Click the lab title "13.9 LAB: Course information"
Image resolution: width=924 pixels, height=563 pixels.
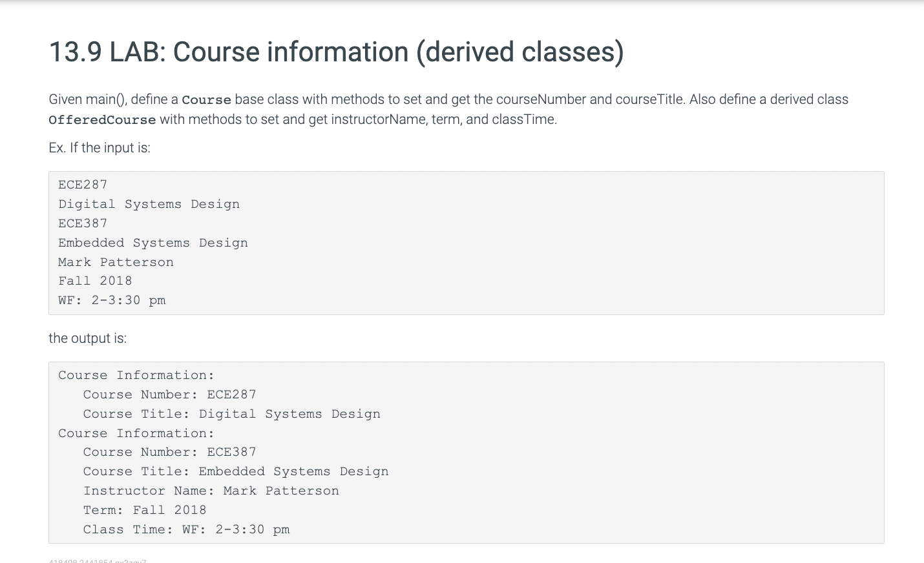pyautogui.click(x=336, y=52)
